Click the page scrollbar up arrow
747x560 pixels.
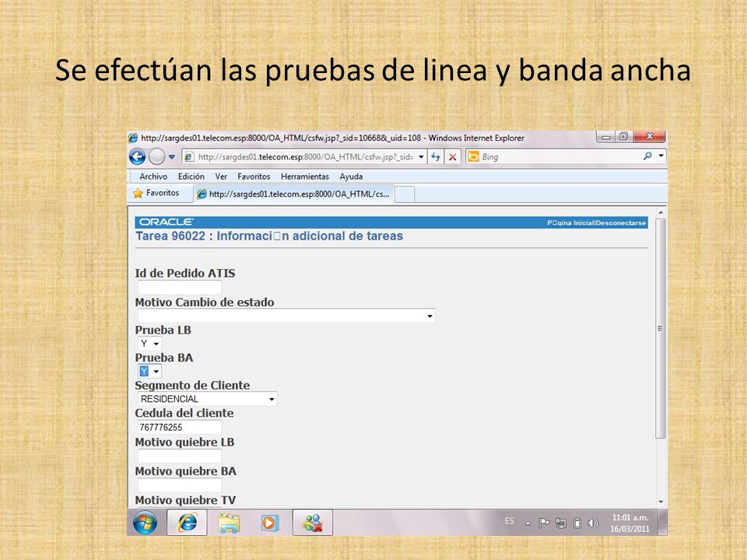tap(661, 212)
